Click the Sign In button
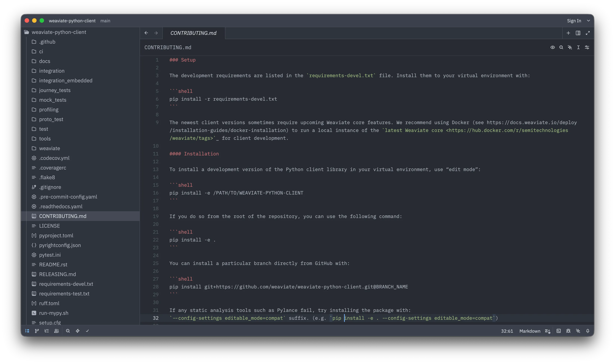615x364 pixels. click(x=574, y=21)
